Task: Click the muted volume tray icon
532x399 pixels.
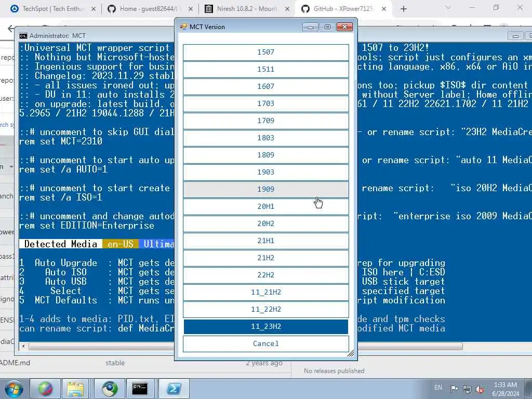Action: coord(480,389)
